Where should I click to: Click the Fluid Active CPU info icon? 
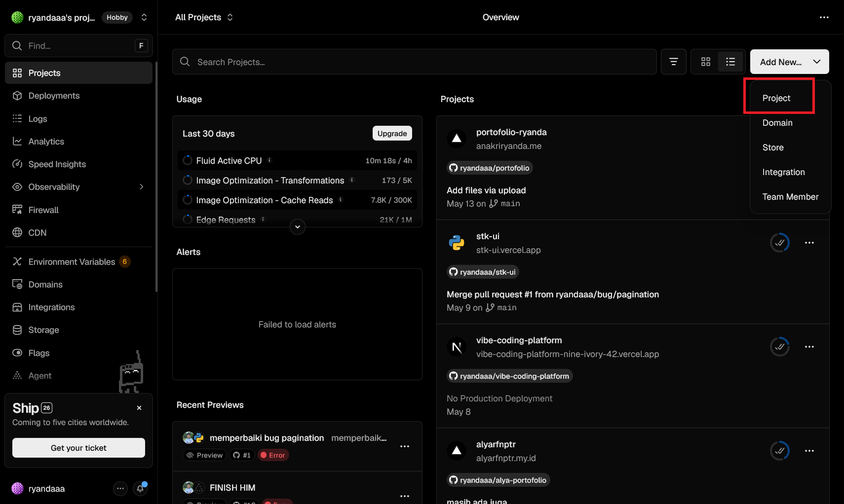pyautogui.click(x=269, y=160)
